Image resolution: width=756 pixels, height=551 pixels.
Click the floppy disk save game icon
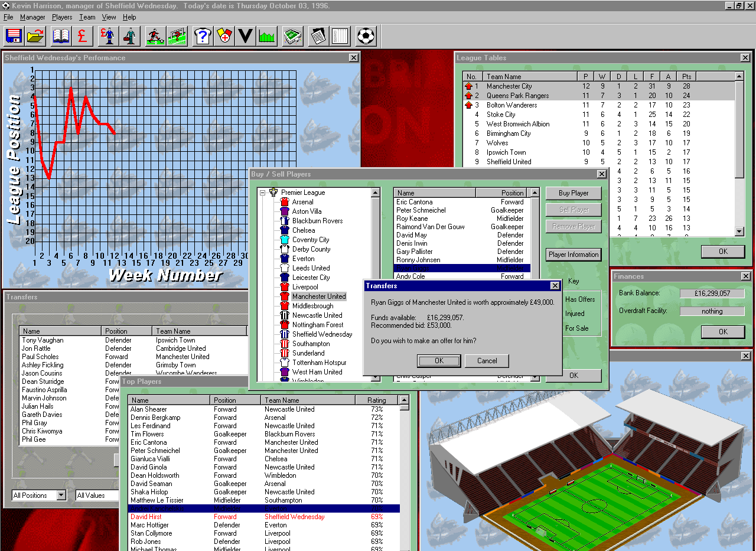[14, 36]
